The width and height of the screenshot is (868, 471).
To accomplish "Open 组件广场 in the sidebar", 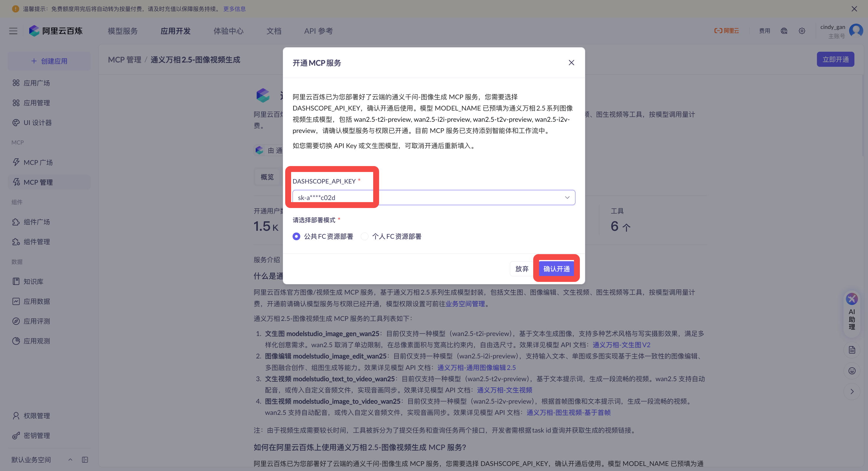I will (x=49, y=222).
